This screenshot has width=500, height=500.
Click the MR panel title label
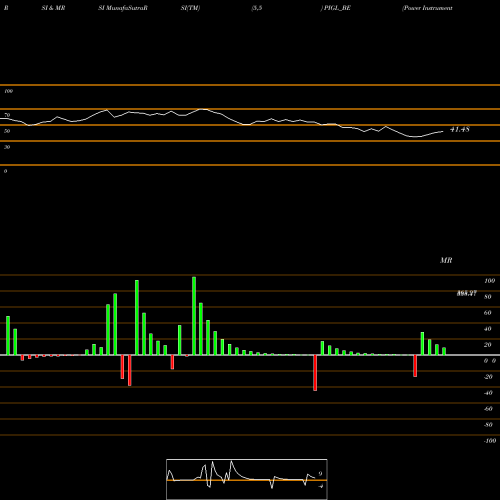[446, 260]
